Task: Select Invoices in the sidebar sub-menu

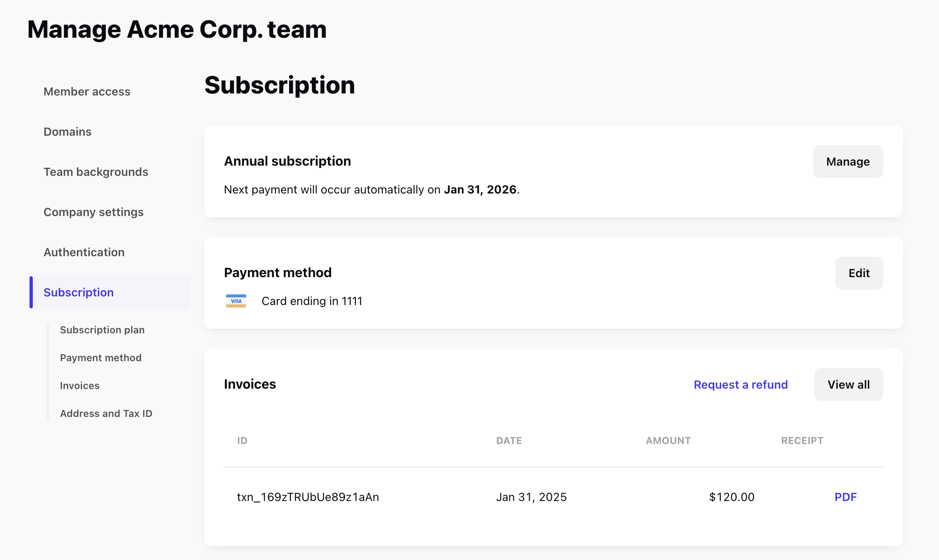Action: pos(80,385)
